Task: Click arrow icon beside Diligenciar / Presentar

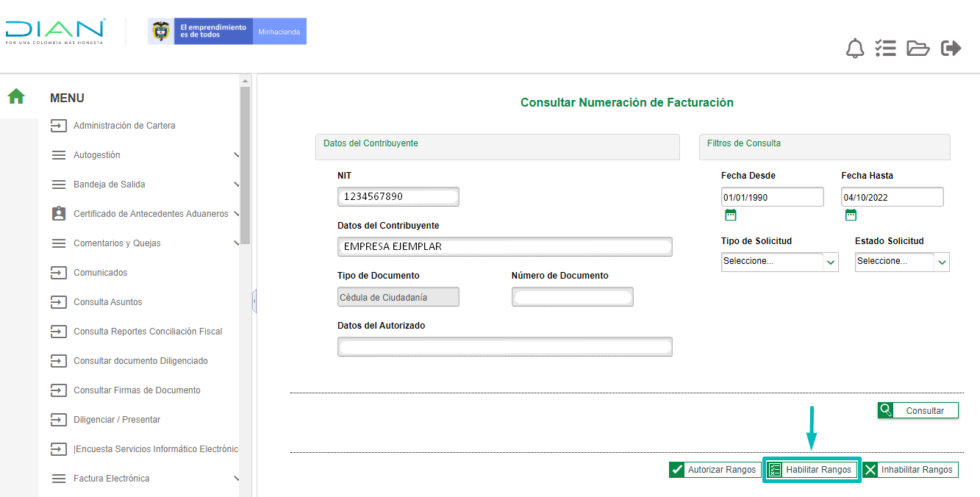Action: pyautogui.click(x=59, y=420)
